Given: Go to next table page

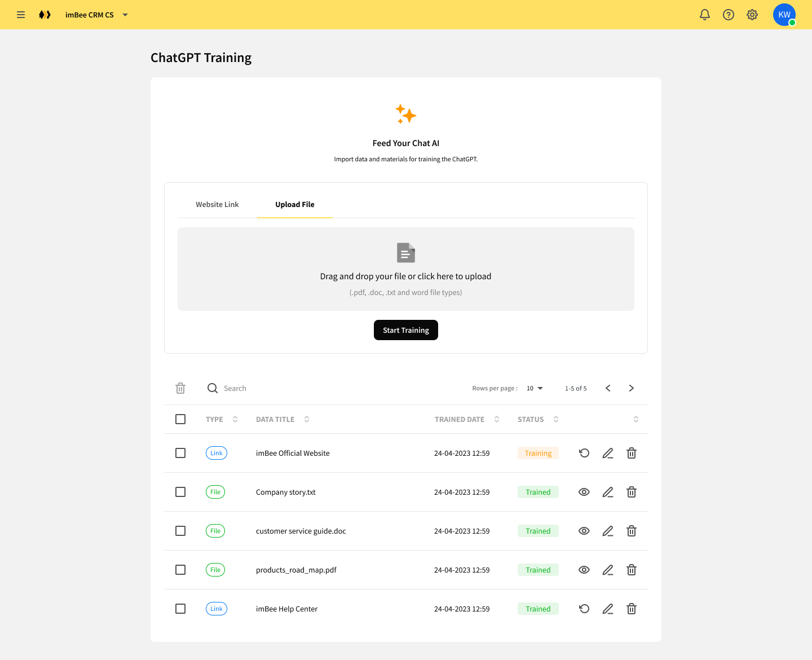Looking at the screenshot, I should 632,388.
